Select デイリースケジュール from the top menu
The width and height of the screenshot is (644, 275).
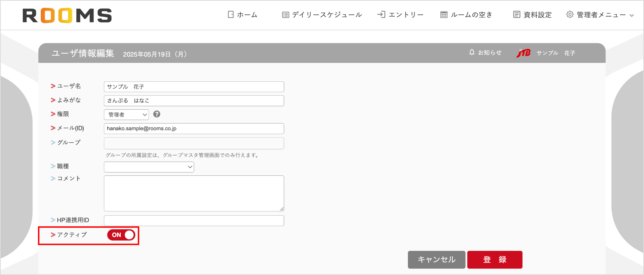[326, 15]
